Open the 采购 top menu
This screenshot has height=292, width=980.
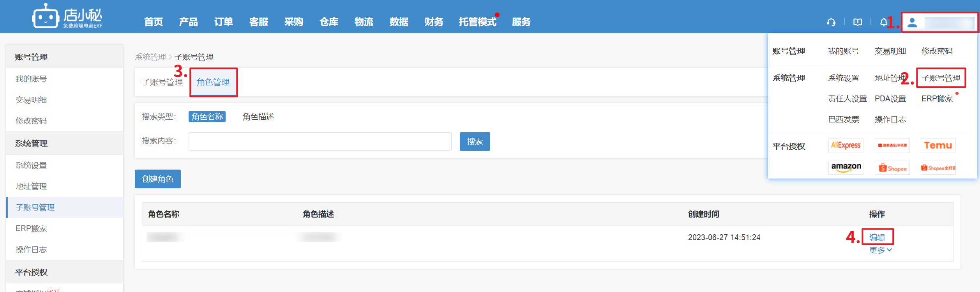[294, 22]
